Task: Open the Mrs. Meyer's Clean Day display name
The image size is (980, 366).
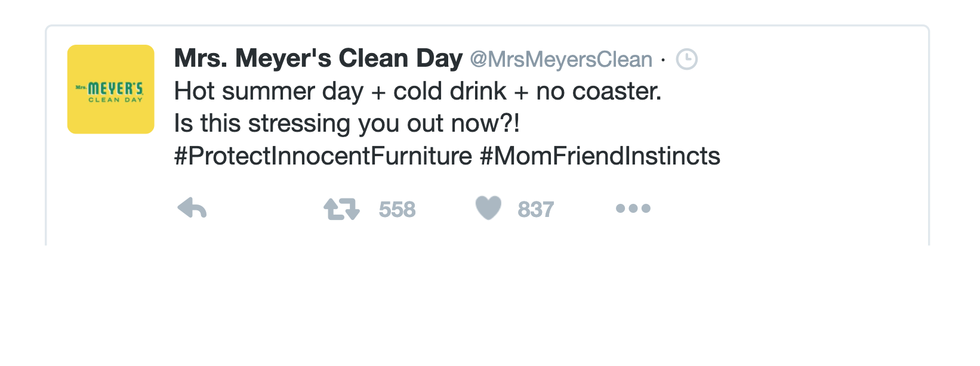Action: coord(318,58)
